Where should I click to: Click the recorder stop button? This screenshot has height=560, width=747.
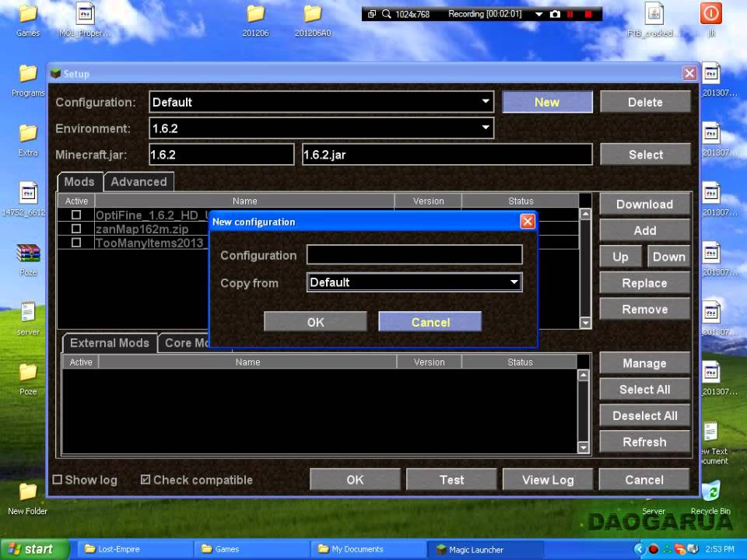click(588, 14)
